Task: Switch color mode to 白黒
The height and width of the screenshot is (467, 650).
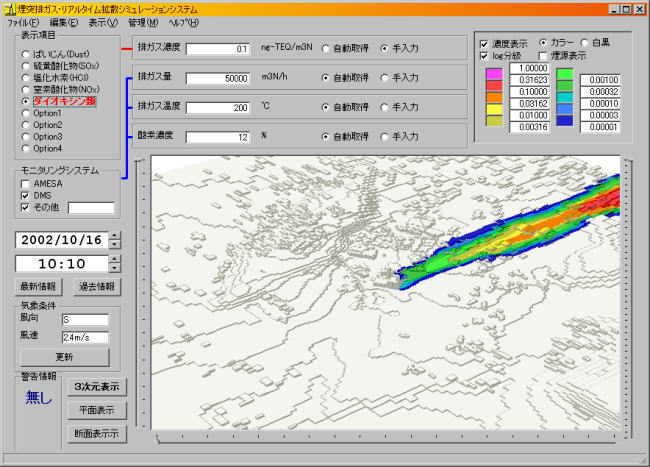Action: (584, 43)
